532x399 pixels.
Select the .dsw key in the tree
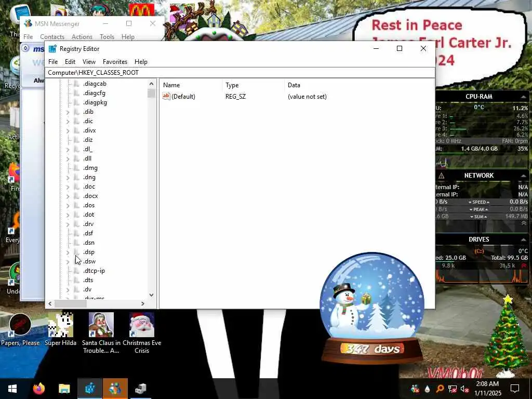click(89, 262)
